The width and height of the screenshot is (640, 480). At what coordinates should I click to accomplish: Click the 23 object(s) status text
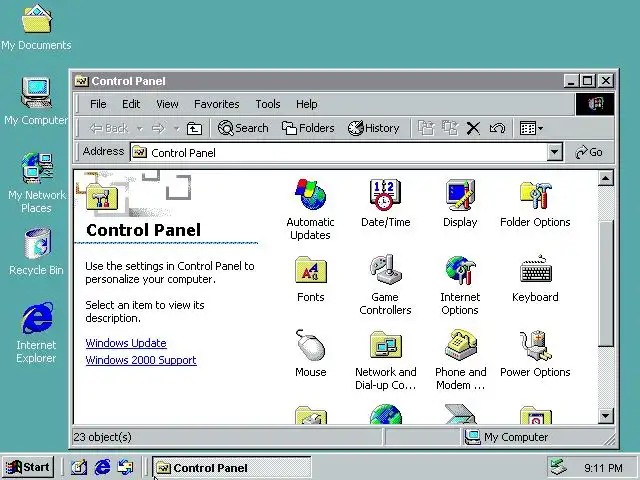pyautogui.click(x=102, y=437)
